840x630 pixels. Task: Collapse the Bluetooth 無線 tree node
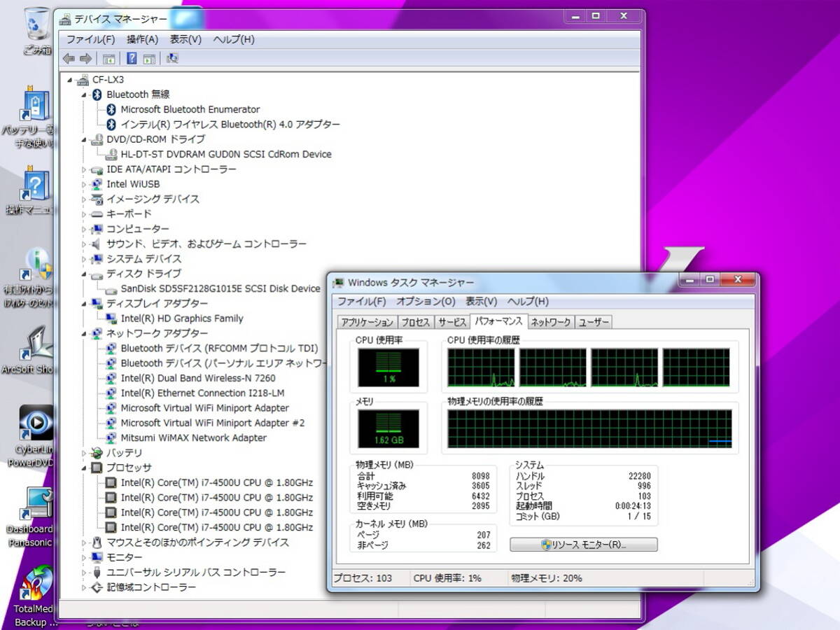point(84,94)
